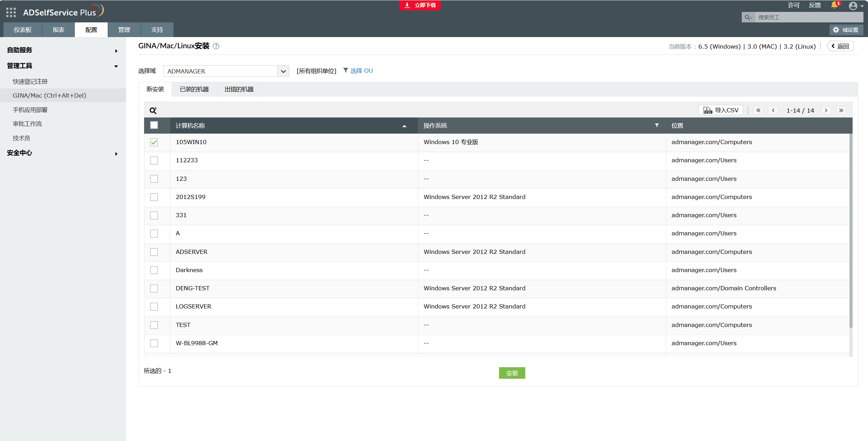The width and height of the screenshot is (868, 441).
Task: Click the help question mark icon
Action: [x=216, y=46]
